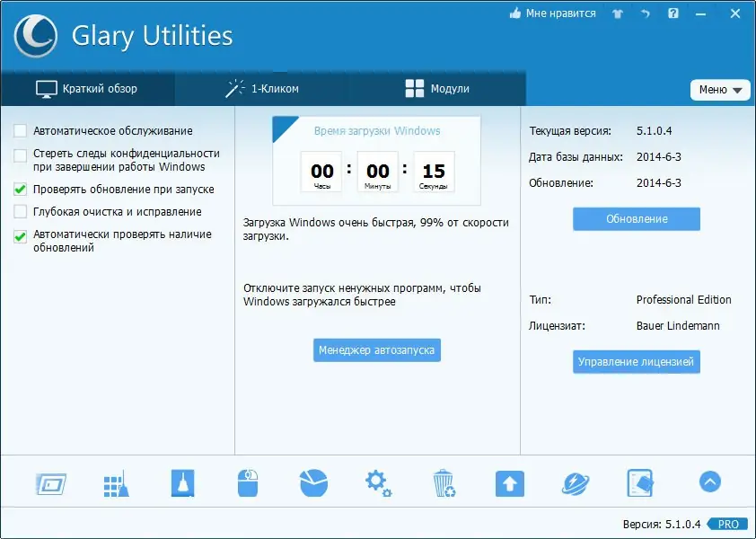Click the 'Дата базы данных:' label
The height and width of the screenshot is (539, 756).
click(x=576, y=157)
